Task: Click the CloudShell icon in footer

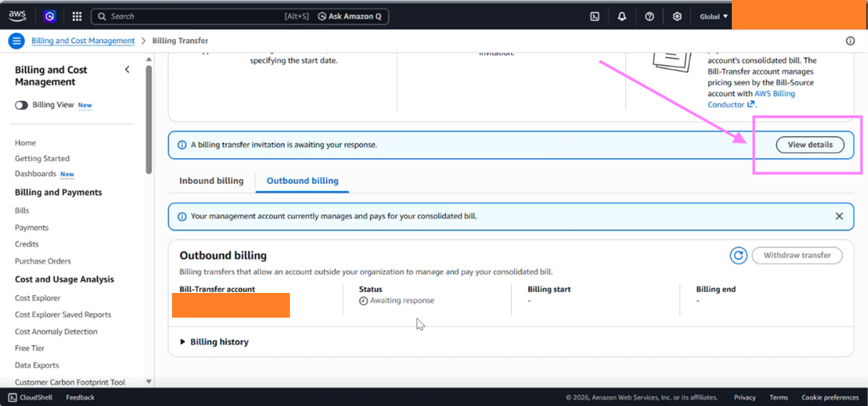Action: [12, 397]
